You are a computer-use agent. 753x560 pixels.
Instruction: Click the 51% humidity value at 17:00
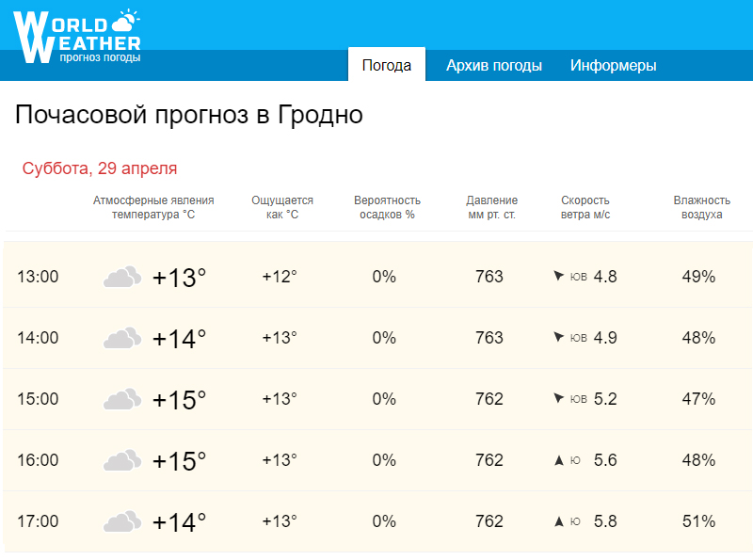coord(698,521)
